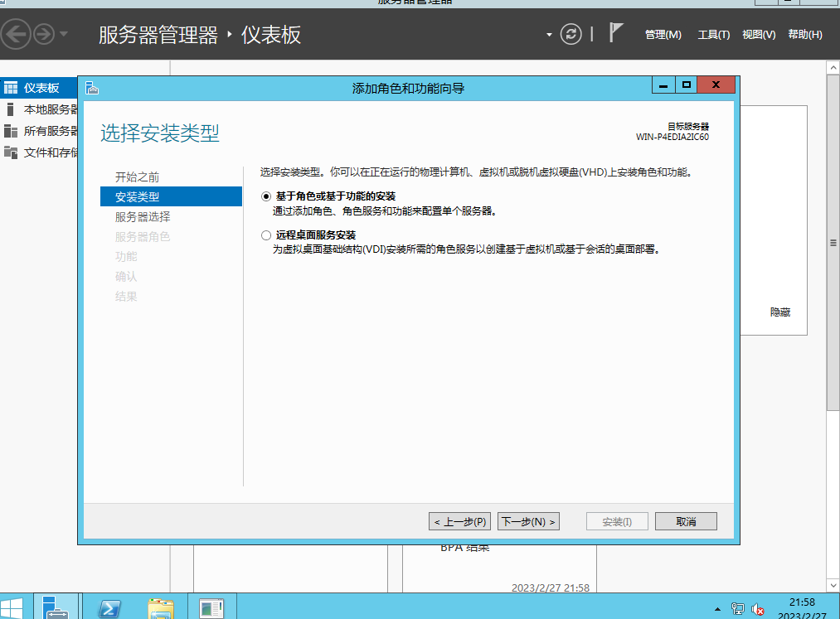Refresh the Server Manager dashboard
Screen dimensions: 840x619
point(571,34)
